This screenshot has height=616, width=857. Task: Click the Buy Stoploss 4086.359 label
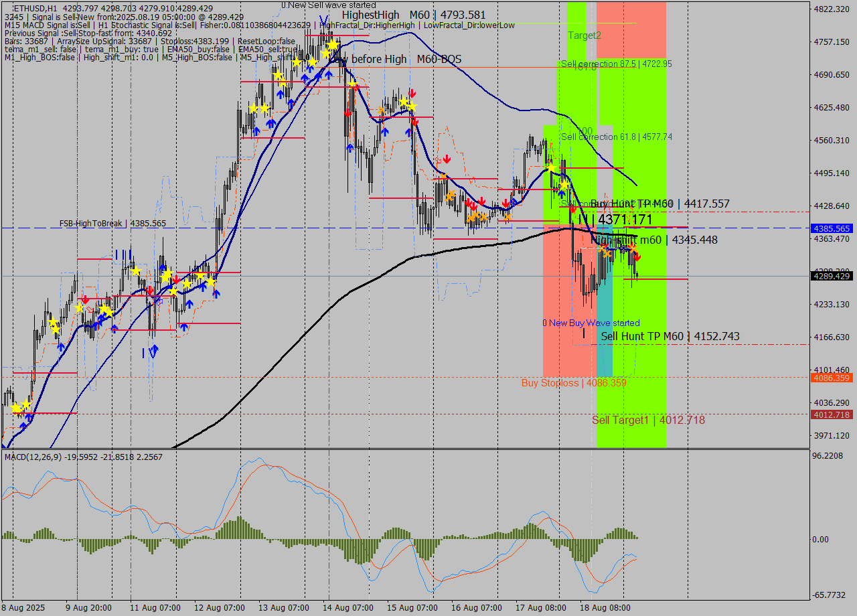[x=574, y=382]
